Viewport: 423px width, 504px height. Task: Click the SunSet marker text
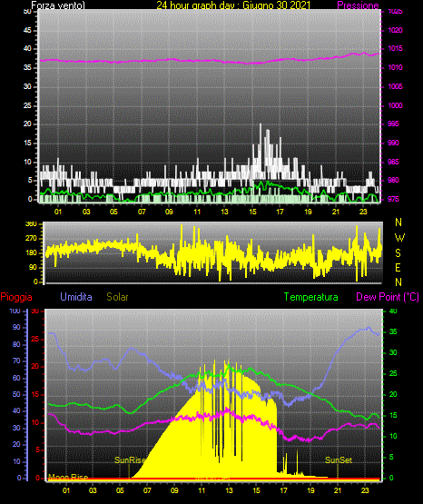pyautogui.click(x=339, y=460)
